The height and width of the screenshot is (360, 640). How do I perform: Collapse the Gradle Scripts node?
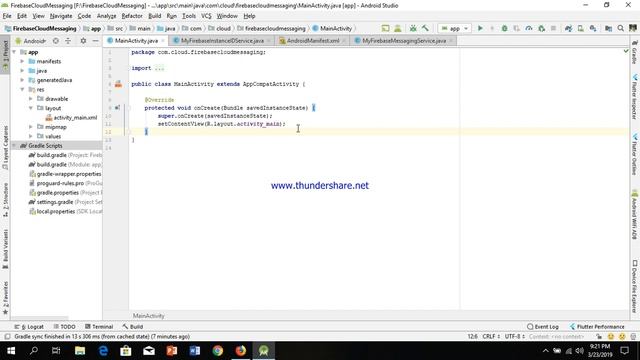tap(15, 146)
